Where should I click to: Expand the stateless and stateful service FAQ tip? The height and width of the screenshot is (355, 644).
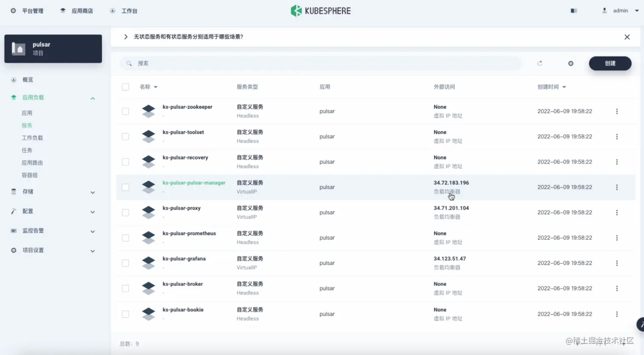click(x=126, y=37)
